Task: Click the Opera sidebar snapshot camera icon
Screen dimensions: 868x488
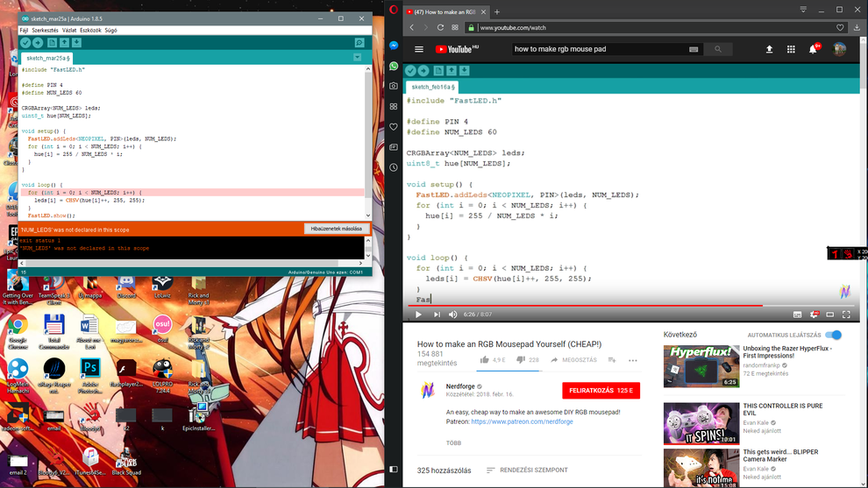Action: pyautogui.click(x=394, y=86)
